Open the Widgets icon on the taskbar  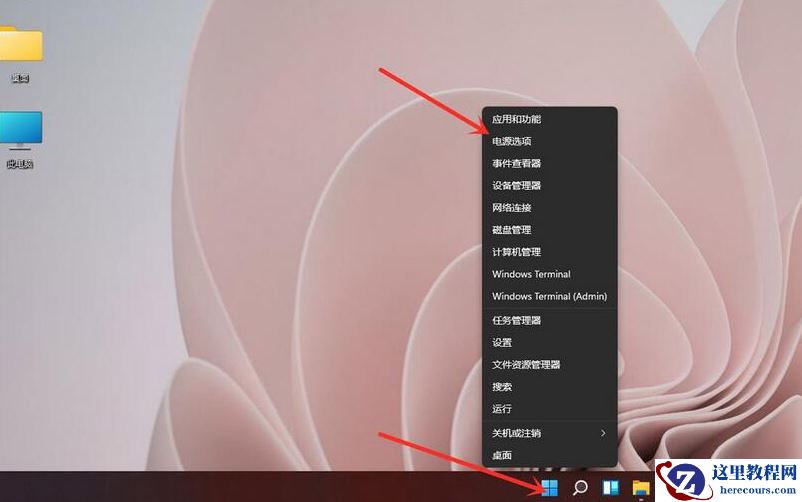610,487
